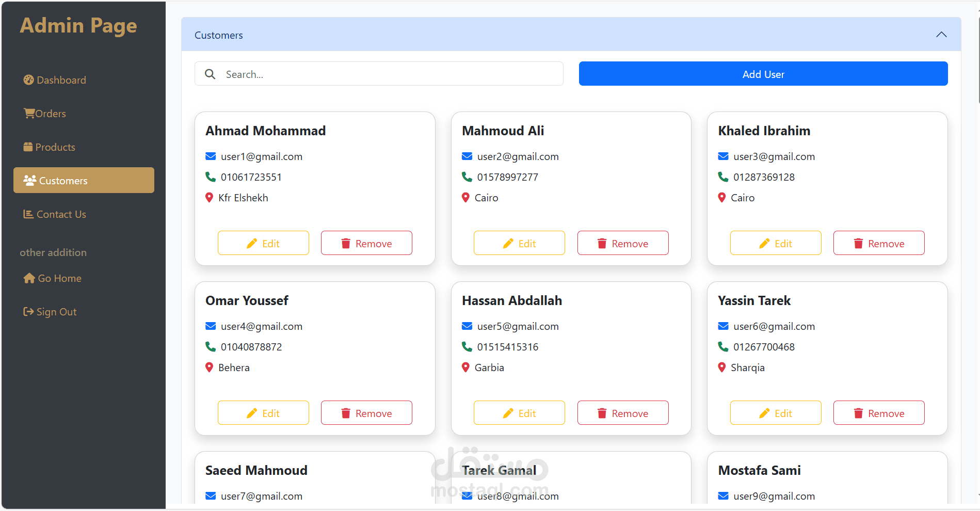This screenshot has width=980, height=511.
Task: Click location pin on Khaled Ibrahim card
Action: (722, 198)
